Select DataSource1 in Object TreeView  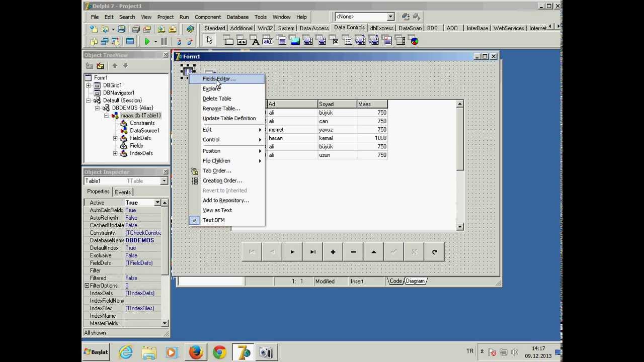click(x=144, y=131)
